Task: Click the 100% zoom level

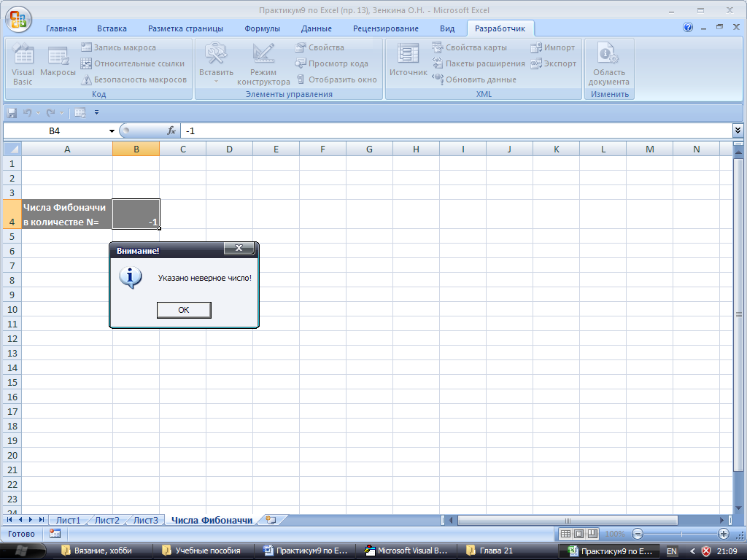Action: (614, 534)
